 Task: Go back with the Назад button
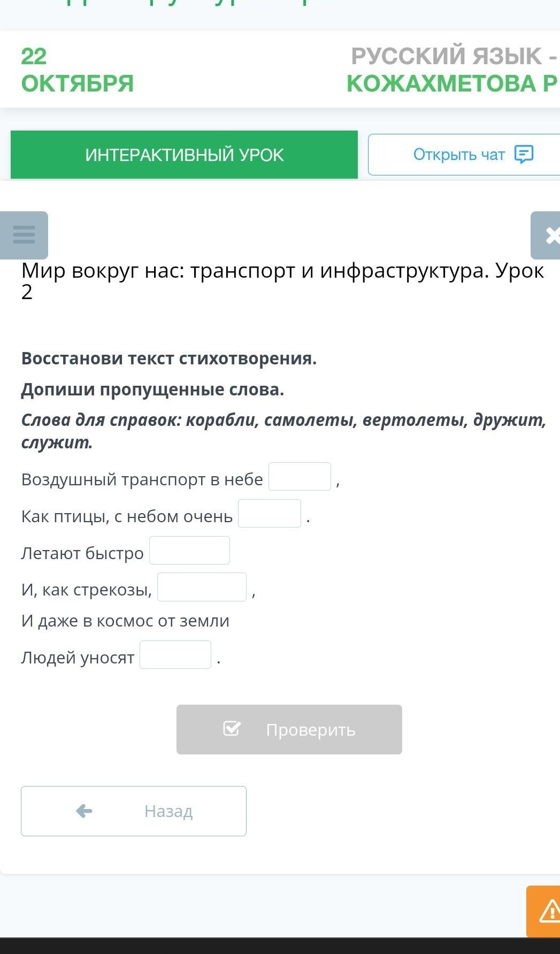click(134, 811)
